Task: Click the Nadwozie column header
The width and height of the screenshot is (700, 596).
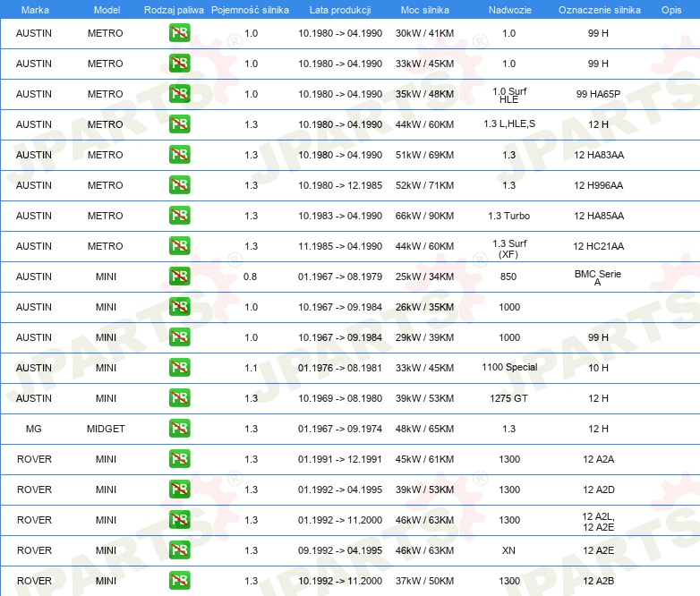Action: (510, 10)
